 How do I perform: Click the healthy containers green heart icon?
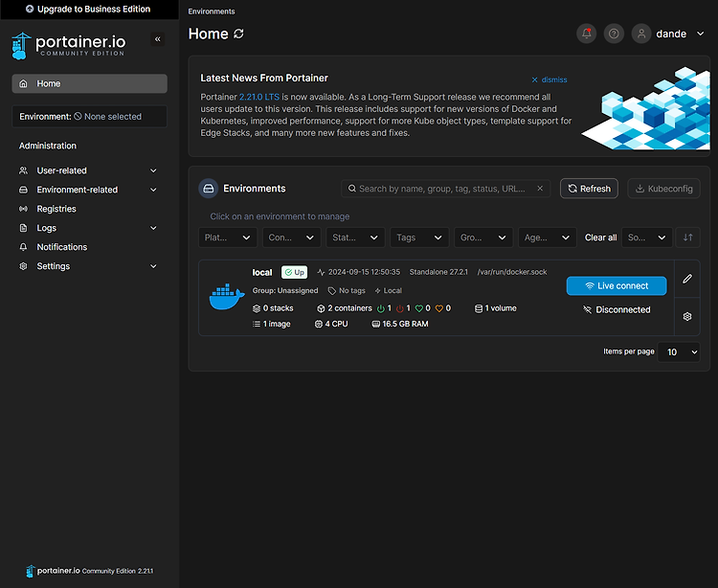(419, 308)
